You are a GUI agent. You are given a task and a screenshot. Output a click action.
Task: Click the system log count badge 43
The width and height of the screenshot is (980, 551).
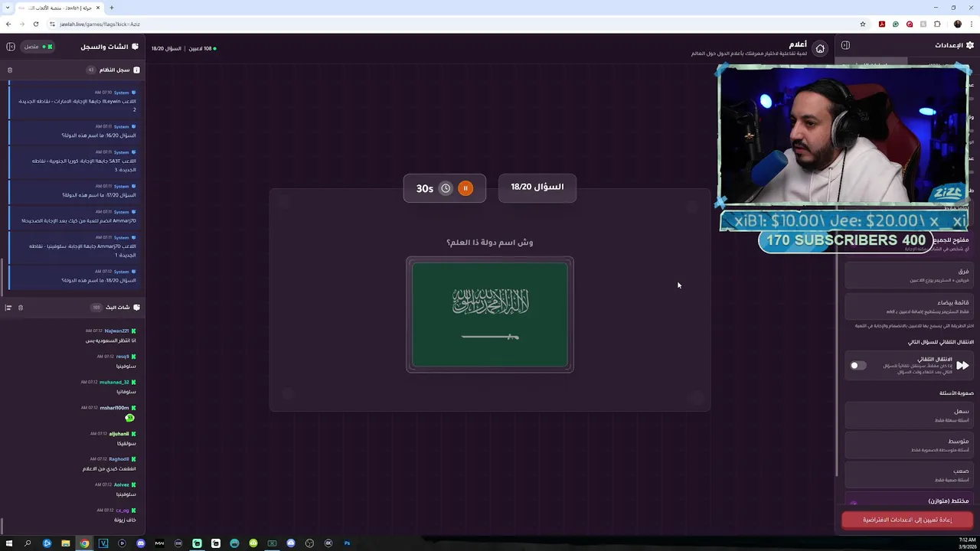pyautogui.click(x=91, y=70)
